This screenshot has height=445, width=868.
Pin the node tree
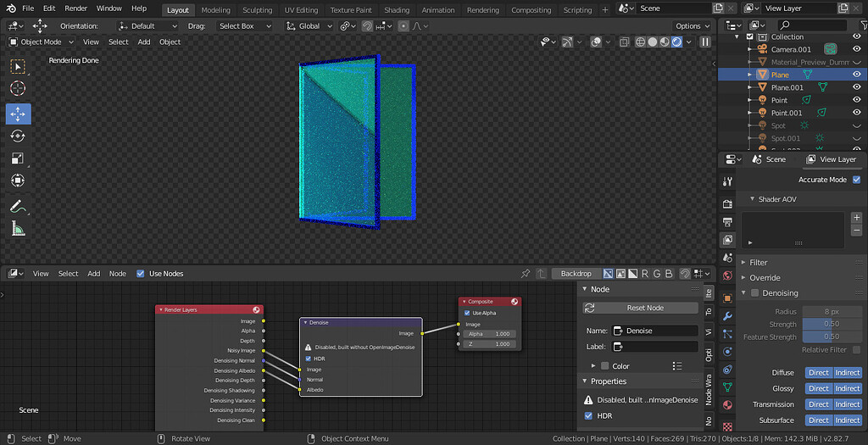526,274
